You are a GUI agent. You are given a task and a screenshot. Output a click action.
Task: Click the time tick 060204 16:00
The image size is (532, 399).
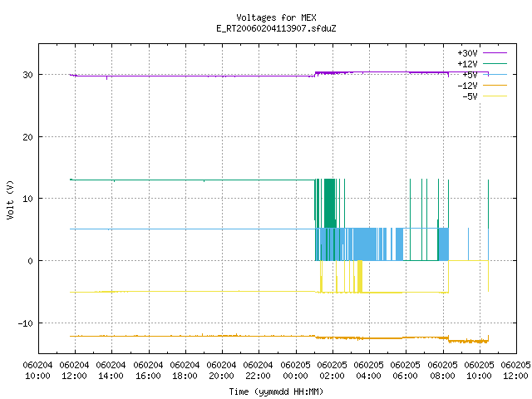coord(148,371)
